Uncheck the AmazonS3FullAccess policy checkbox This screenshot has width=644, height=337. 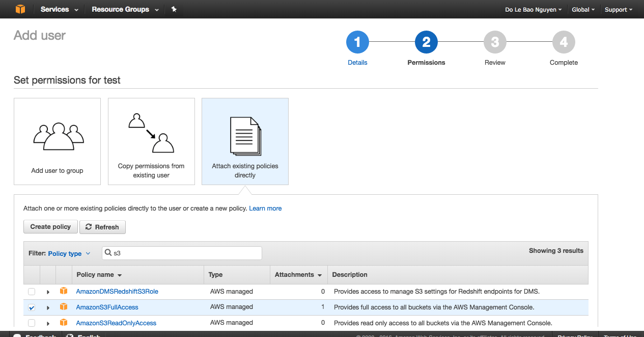click(x=32, y=307)
